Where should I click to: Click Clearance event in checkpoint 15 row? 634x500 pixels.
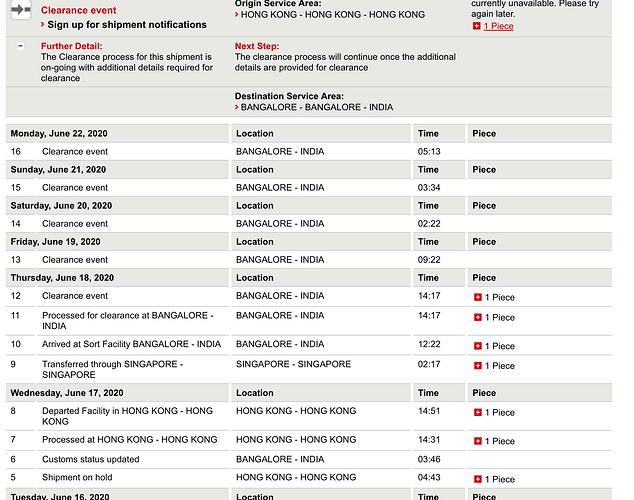tap(75, 188)
